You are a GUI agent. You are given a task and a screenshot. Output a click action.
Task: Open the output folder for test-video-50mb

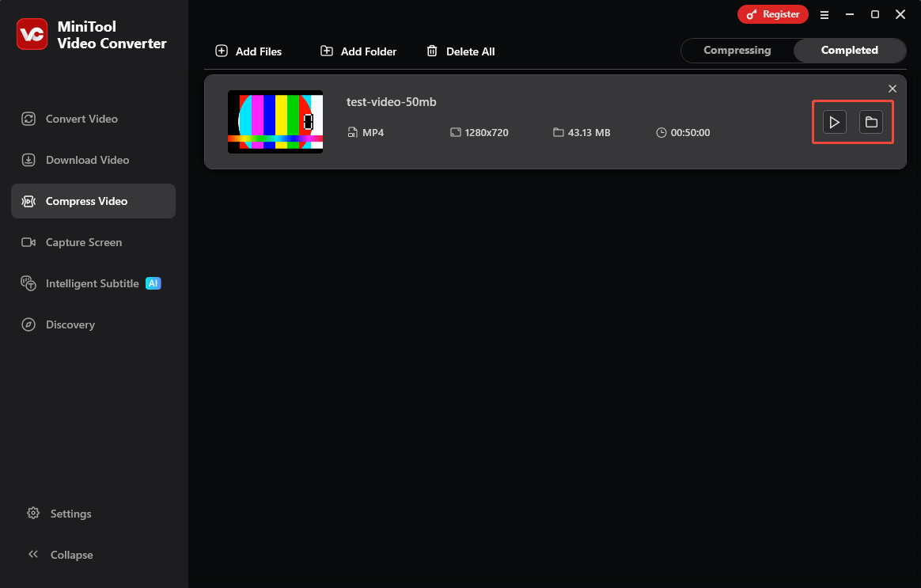coord(873,122)
